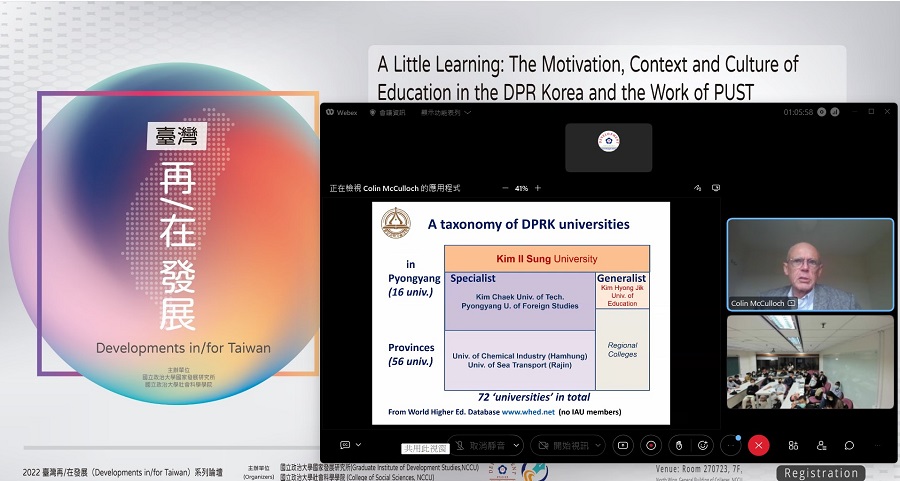900x481 pixels.
Task: Click 'Developments in/for Taiwan' poster text
Action: click(183, 348)
